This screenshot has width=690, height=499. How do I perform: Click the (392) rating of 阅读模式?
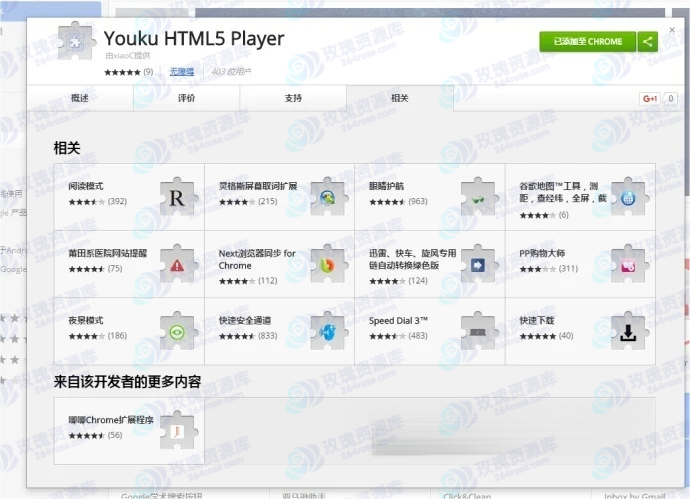point(117,202)
